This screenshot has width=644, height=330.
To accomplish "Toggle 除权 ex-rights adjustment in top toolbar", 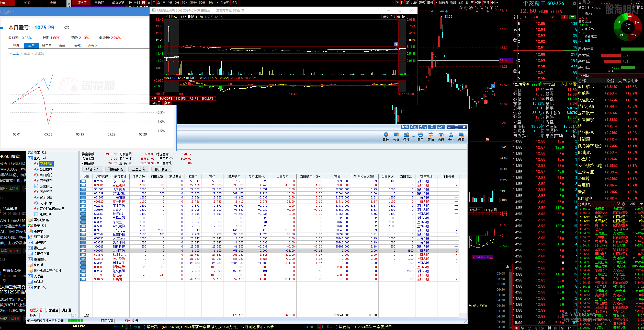I will click(x=460, y=3).
